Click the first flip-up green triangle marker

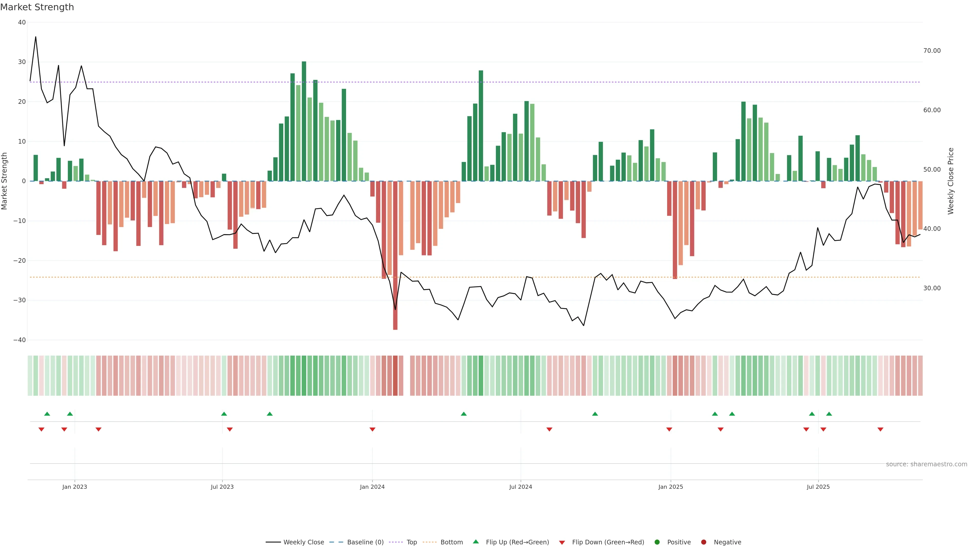pyautogui.click(x=47, y=414)
